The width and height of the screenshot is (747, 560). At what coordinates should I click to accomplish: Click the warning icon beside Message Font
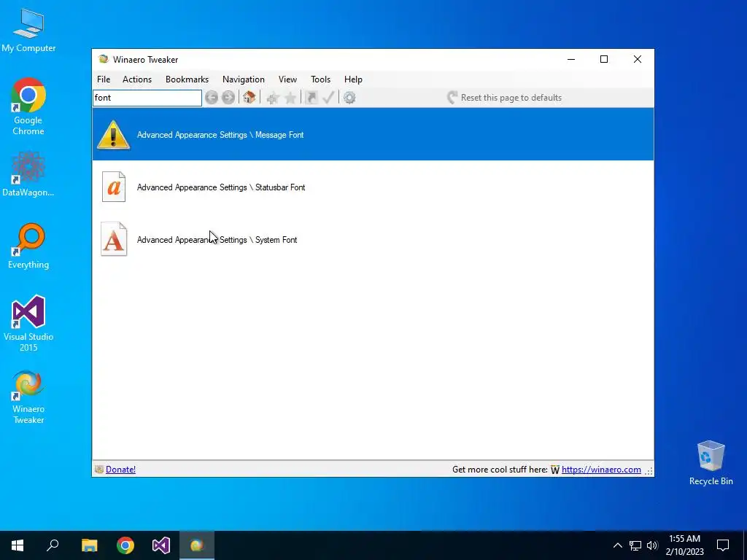tap(113, 135)
